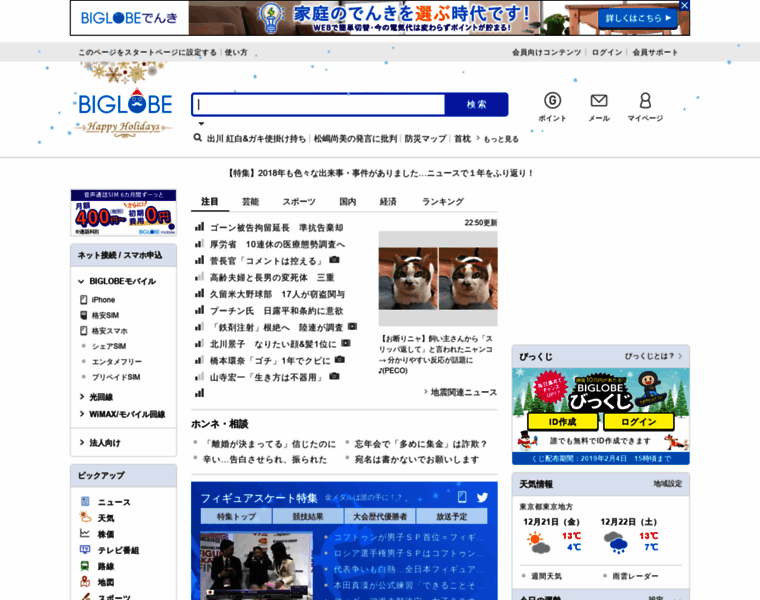Click the 天気 weather icon in ピックアップ
The width and height of the screenshot is (760, 600).
85,518
